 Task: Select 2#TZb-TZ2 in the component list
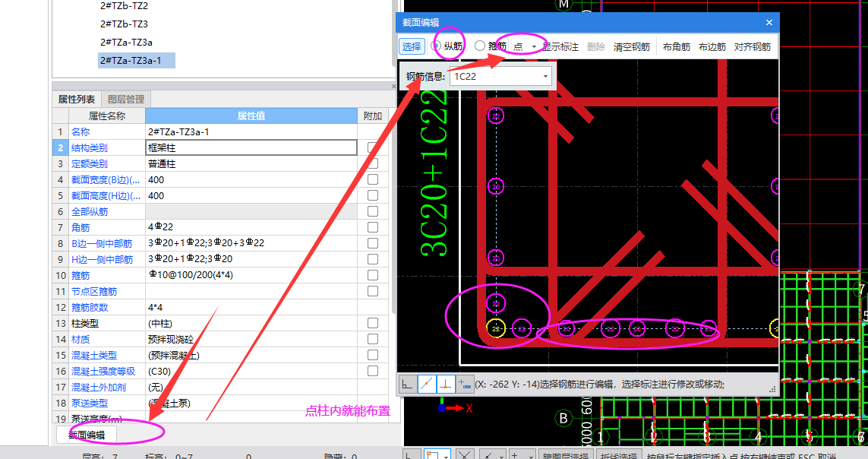click(x=124, y=6)
